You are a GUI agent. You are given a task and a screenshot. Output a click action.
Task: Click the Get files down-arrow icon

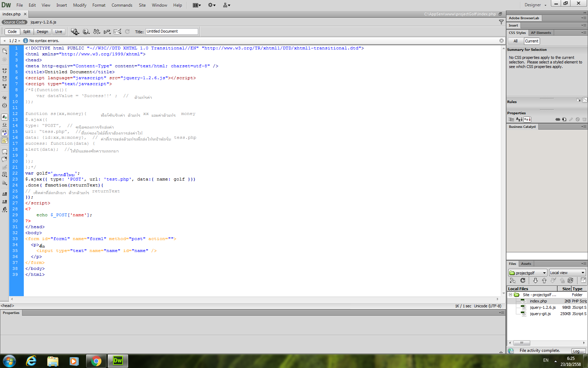[x=535, y=280]
